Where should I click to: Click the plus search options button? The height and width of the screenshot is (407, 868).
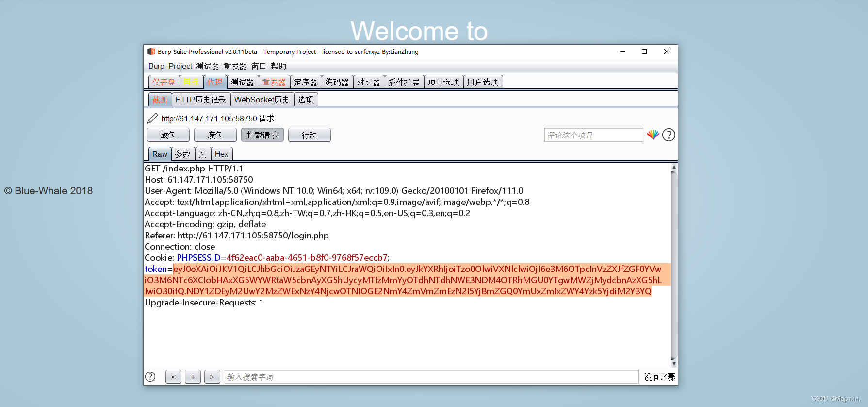pyautogui.click(x=193, y=377)
